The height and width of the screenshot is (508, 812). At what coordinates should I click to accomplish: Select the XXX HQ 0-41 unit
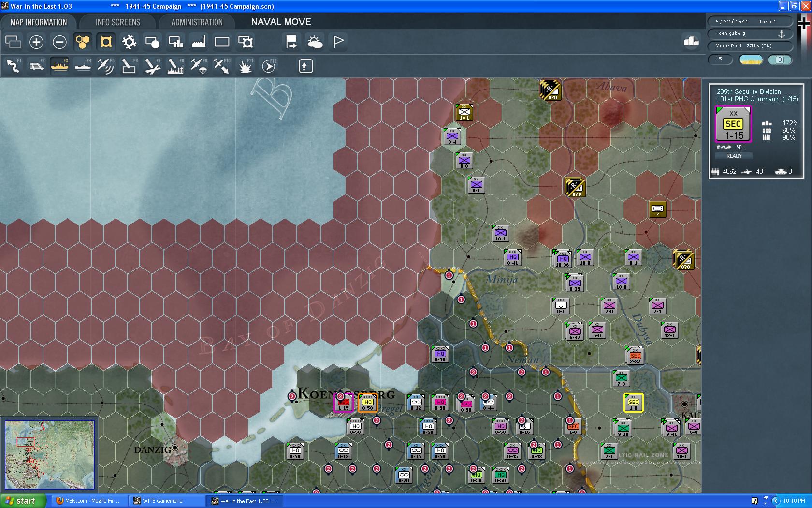[512, 258]
